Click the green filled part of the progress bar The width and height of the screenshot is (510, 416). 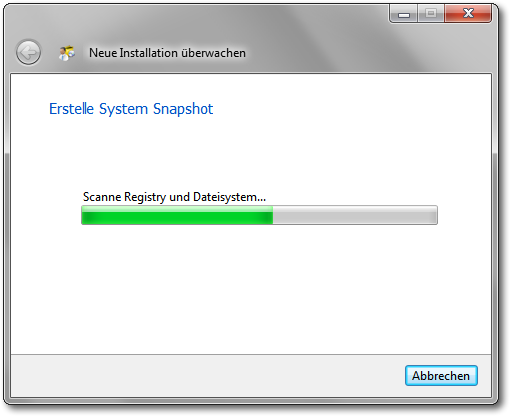tap(177, 215)
